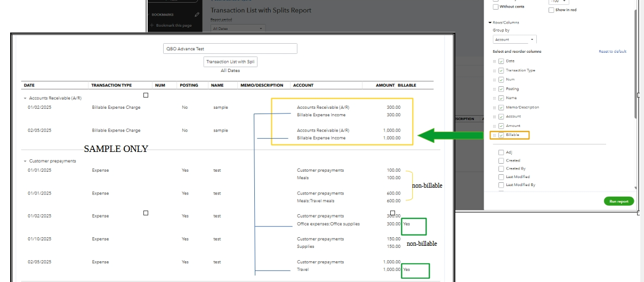Screen dimensions: 644x282
Task: Uncheck the Name column checkbox
Action: pyautogui.click(x=501, y=98)
